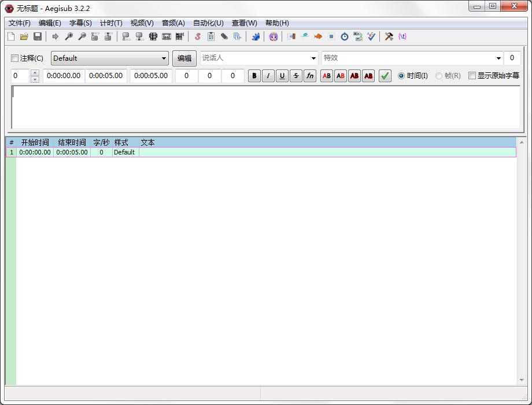Click the New subtitles file icon
This screenshot has width=532, height=405.
coord(11,36)
